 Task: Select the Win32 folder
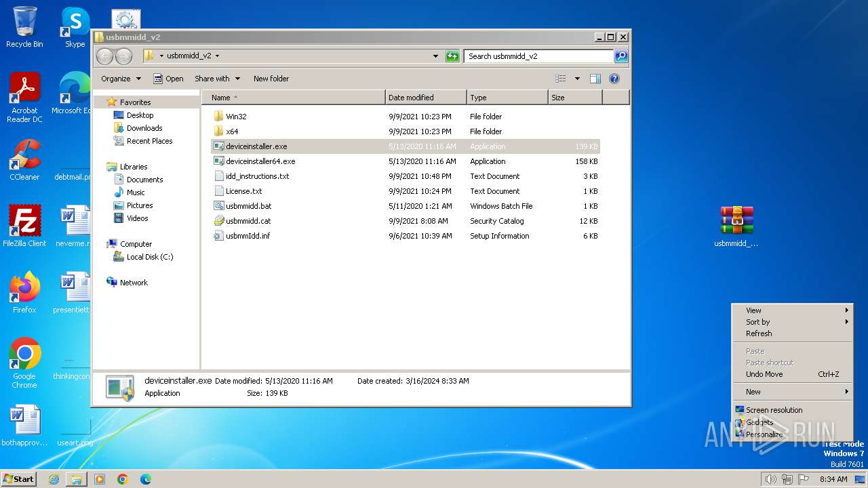pos(405,117)
